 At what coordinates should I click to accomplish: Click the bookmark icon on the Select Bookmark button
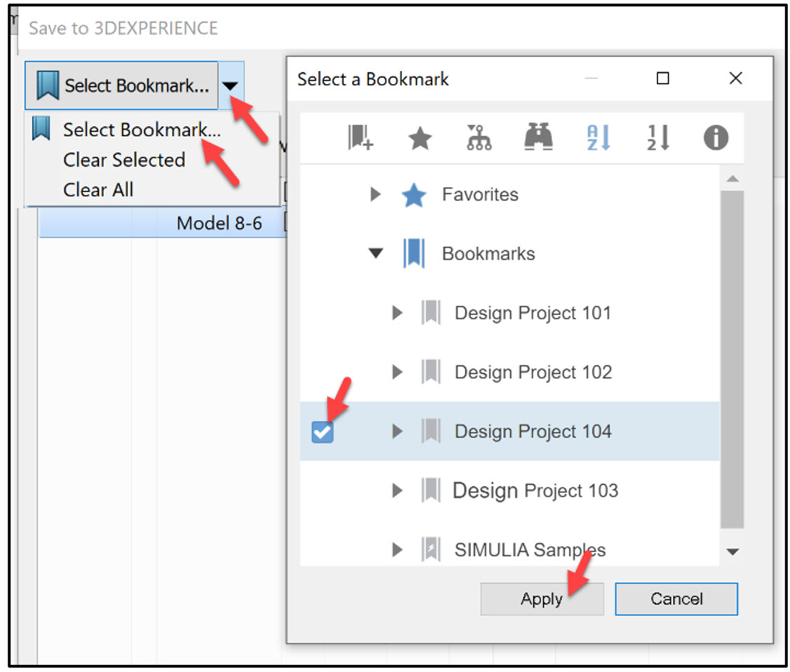46,84
